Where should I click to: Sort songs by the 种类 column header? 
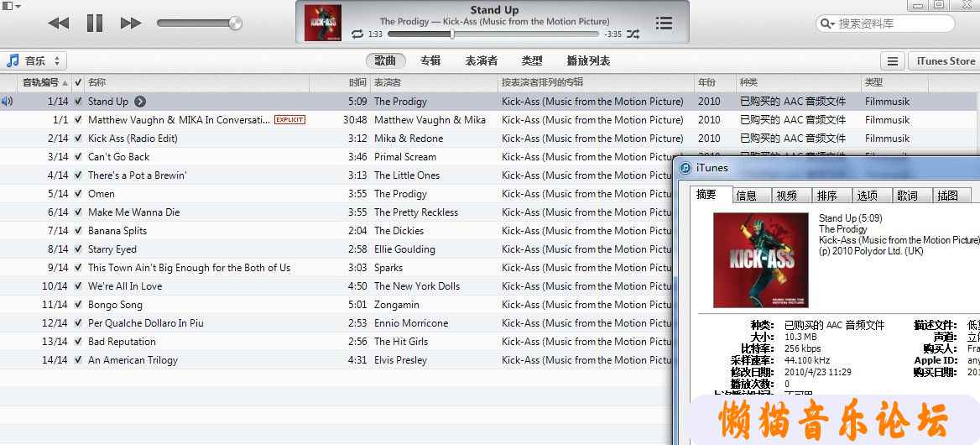(x=798, y=82)
